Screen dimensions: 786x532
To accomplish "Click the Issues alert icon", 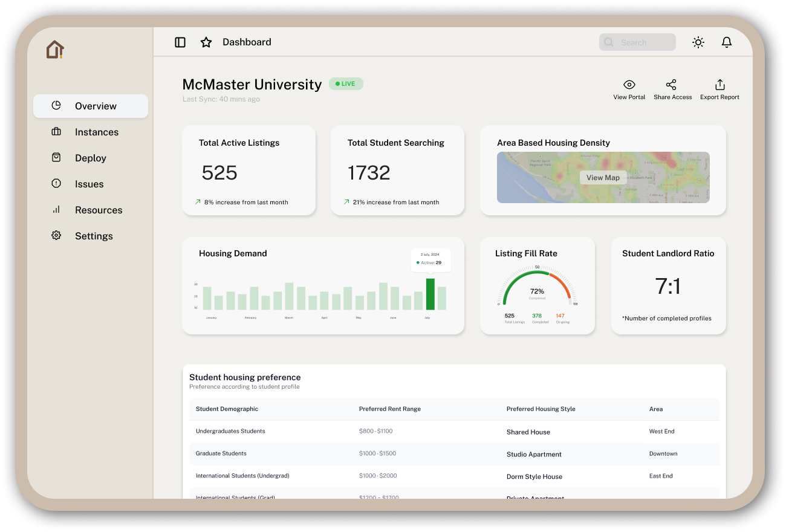I will click(x=56, y=184).
